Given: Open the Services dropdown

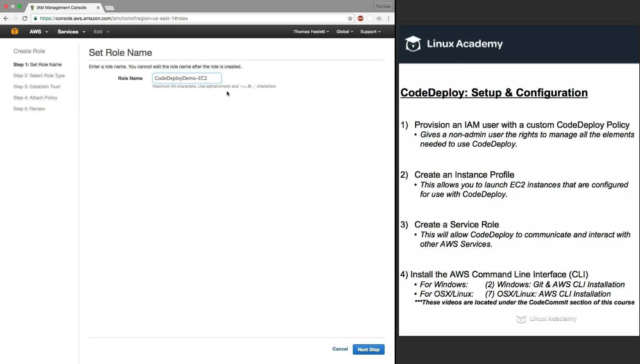Looking at the screenshot, I should 71,31.
